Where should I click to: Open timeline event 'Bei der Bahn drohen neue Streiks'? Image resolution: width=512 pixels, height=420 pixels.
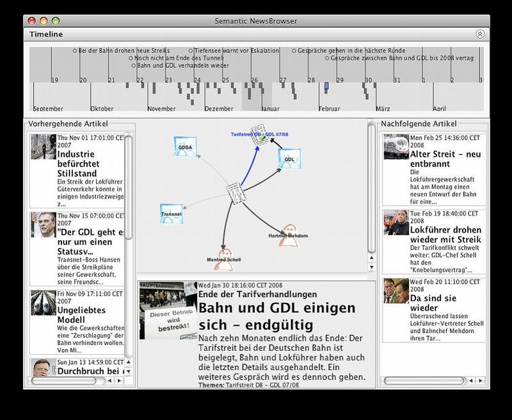[121, 51]
